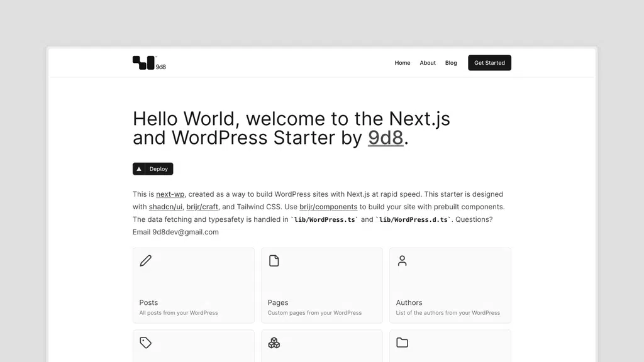This screenshot has width=644, height=362.
Task: Click the Deploy button
Action: click(x=153, y=168)
